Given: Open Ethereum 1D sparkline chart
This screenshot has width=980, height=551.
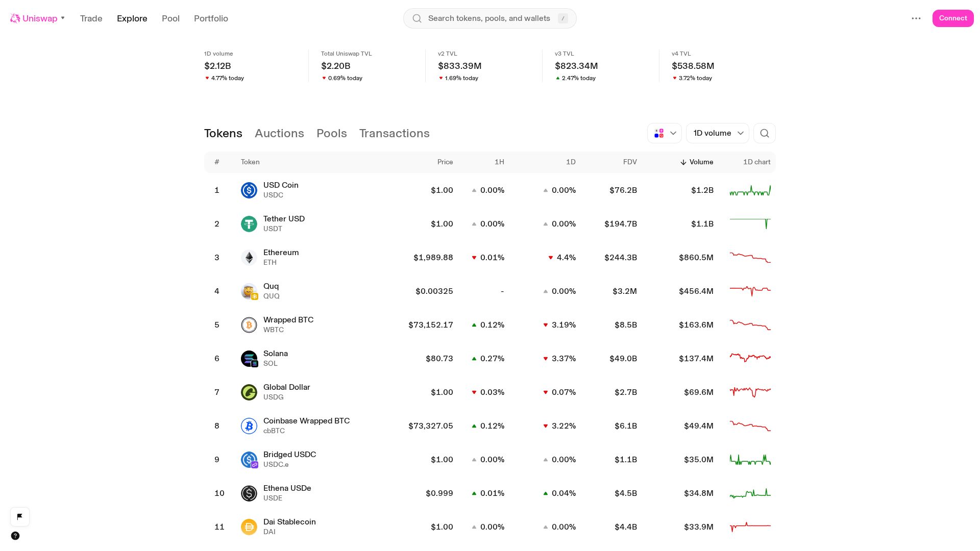Looking at the screenshot, I should pos(750,258).
